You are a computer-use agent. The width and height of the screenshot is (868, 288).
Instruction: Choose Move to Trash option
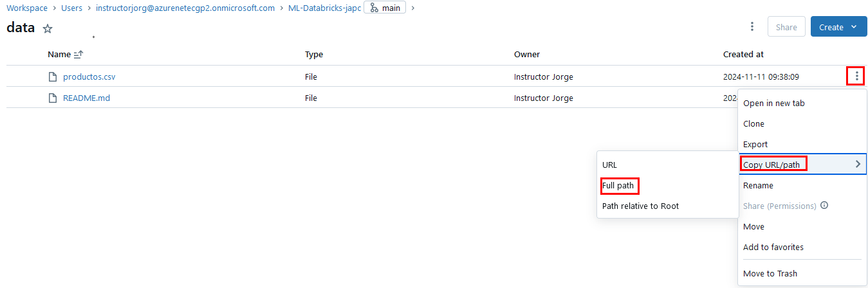tap(770, 273)
